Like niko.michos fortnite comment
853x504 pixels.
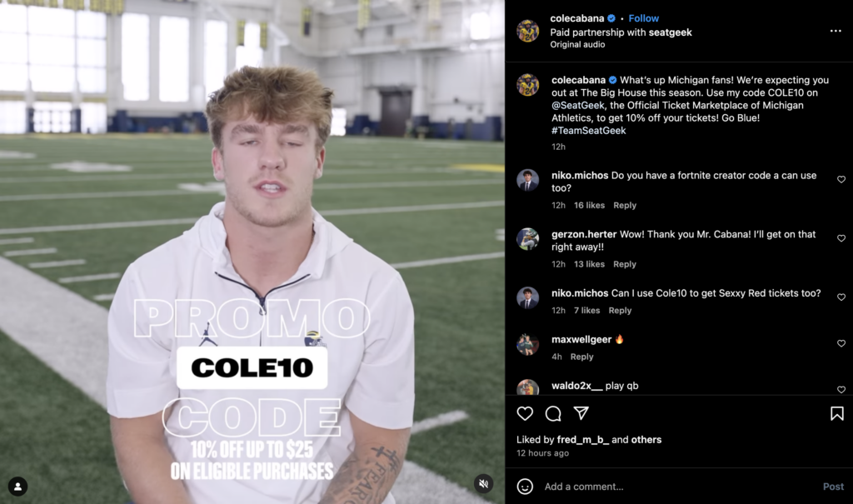pos(841,180)
